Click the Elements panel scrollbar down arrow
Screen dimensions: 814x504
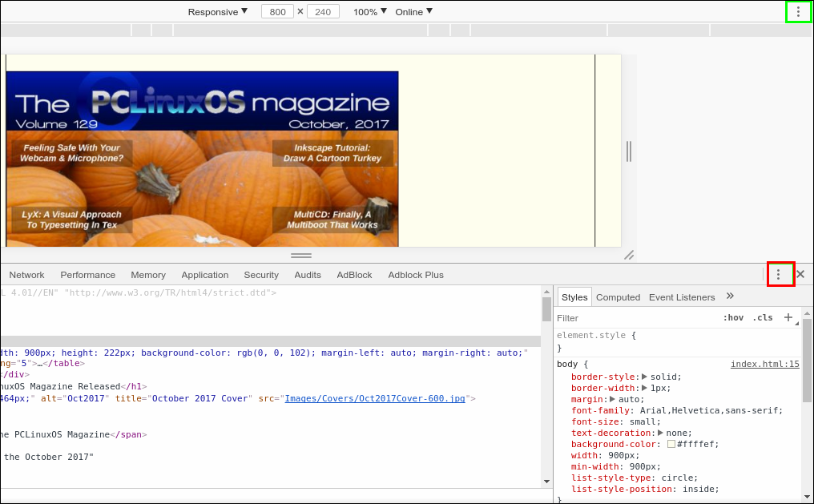[546, 481]
